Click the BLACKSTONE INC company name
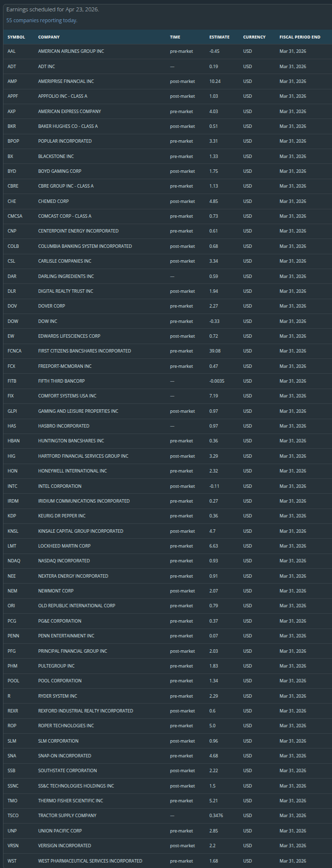This screenshot has width=332, height=868. click(56, 157)
